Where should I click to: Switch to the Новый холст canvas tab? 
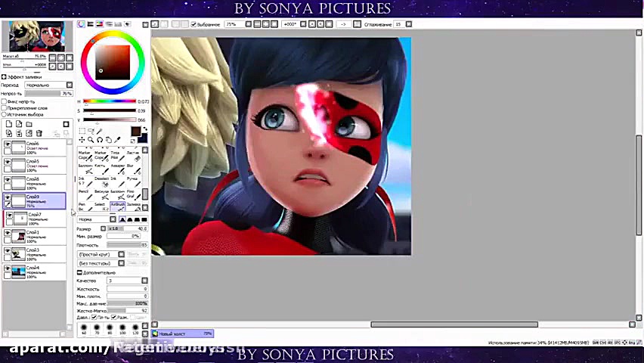point(183,334)
